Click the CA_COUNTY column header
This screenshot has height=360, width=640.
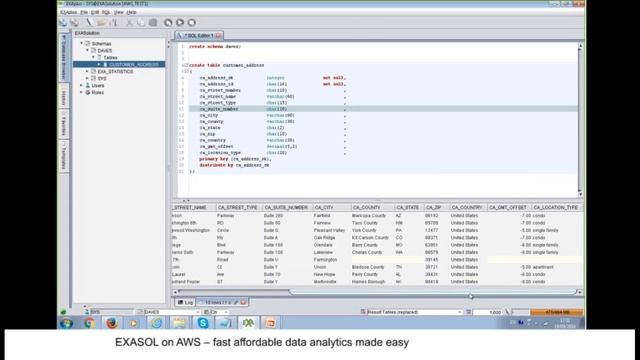click(372, 207)
